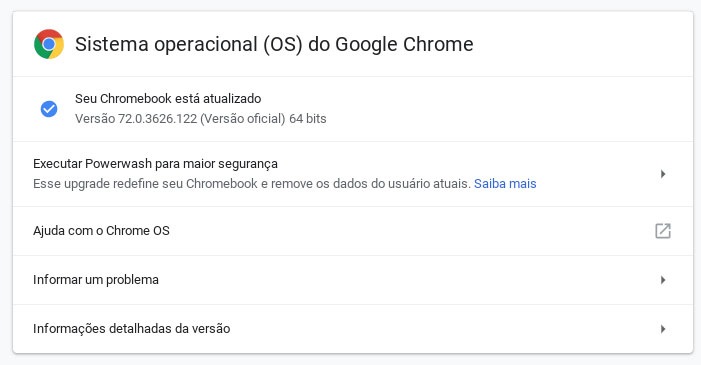Click the version number 72.0.3626.122
Image resolution: width=701 pixels, height=365 pixels.
pos(157,119)
